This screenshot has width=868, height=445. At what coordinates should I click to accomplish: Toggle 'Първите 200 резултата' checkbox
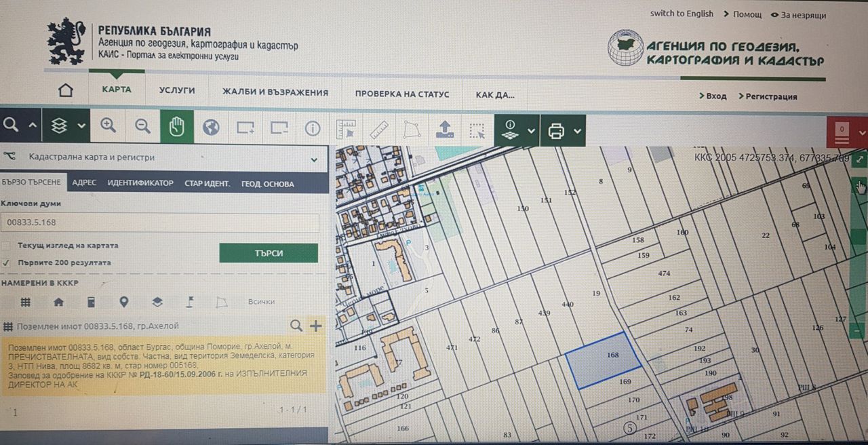coord(6,263)
